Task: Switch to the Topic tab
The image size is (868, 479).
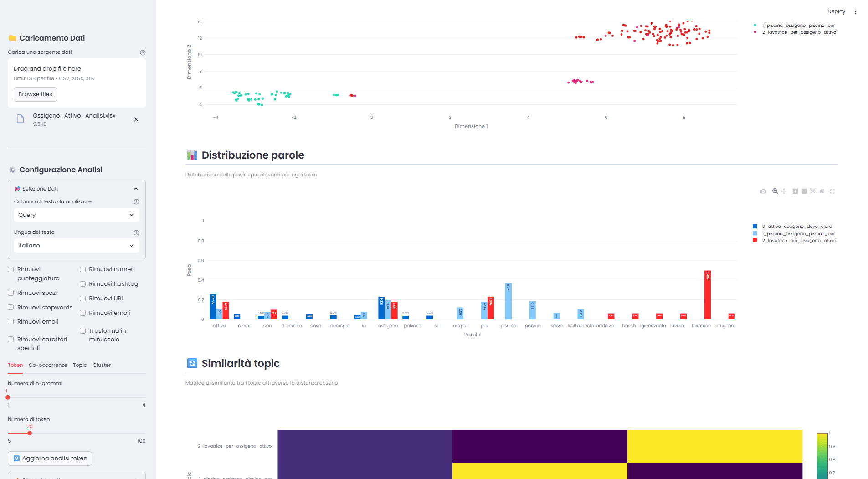Action: 80,366
